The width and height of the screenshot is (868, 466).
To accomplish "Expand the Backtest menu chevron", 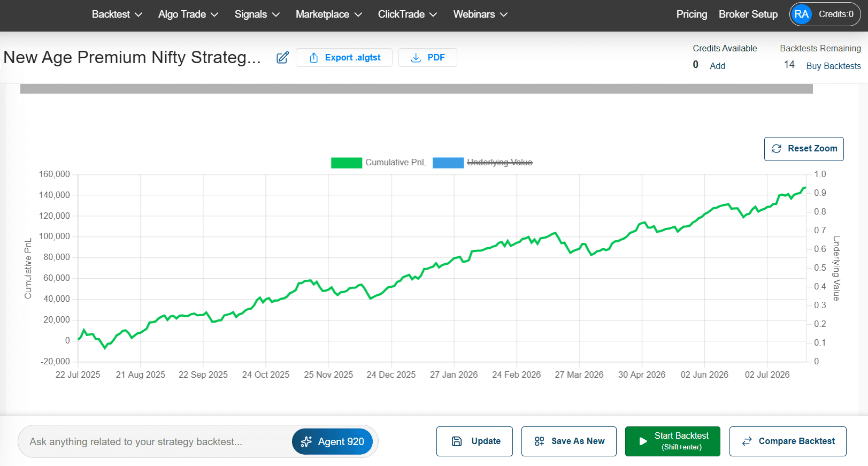I will (x=139, y=15).
